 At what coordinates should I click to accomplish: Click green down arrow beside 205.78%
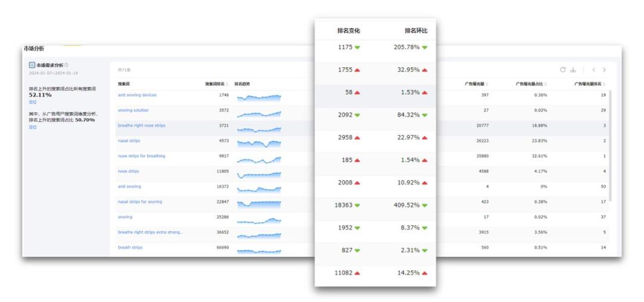point(425,48)
